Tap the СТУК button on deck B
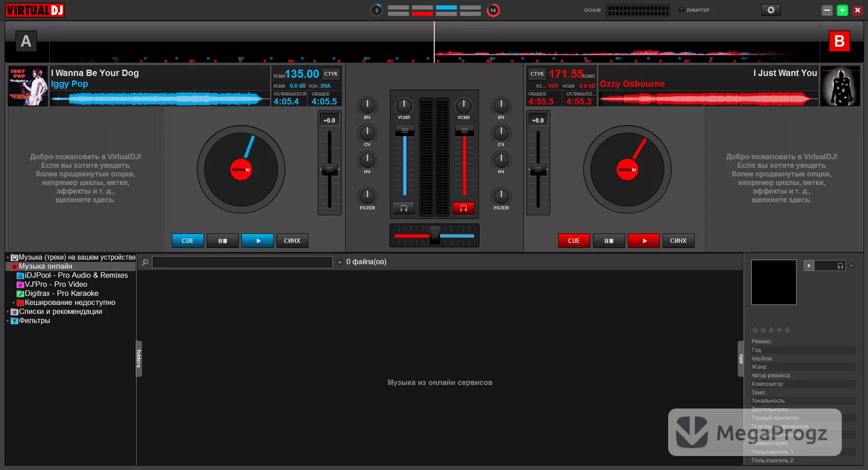Image resolution: width=868 pixels, height=470 pixels. 537,74
